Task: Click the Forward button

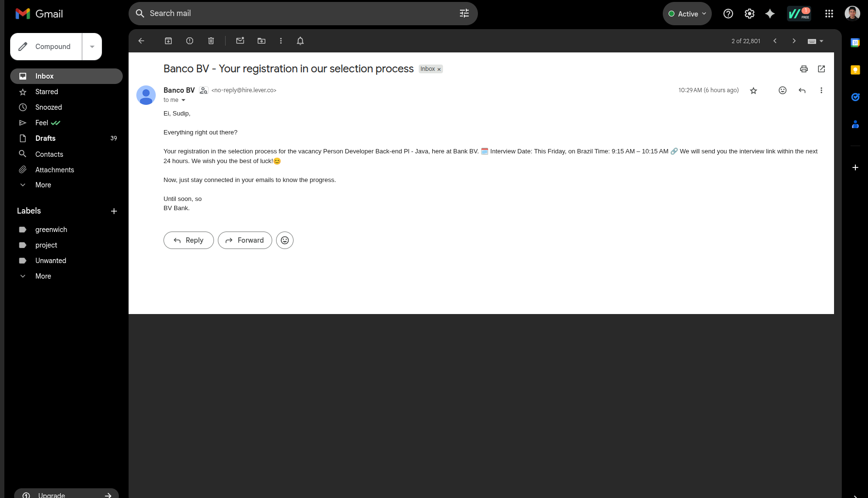Action: (245, 240)
